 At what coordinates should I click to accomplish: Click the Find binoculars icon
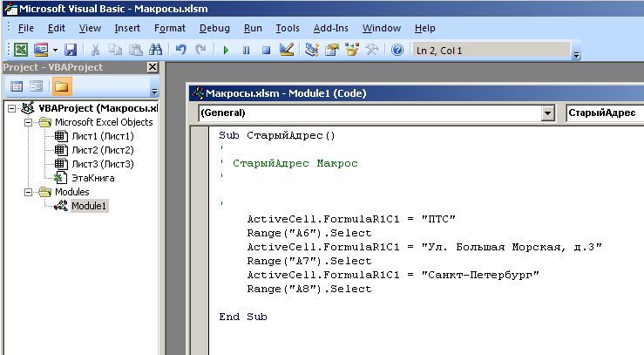156,50
